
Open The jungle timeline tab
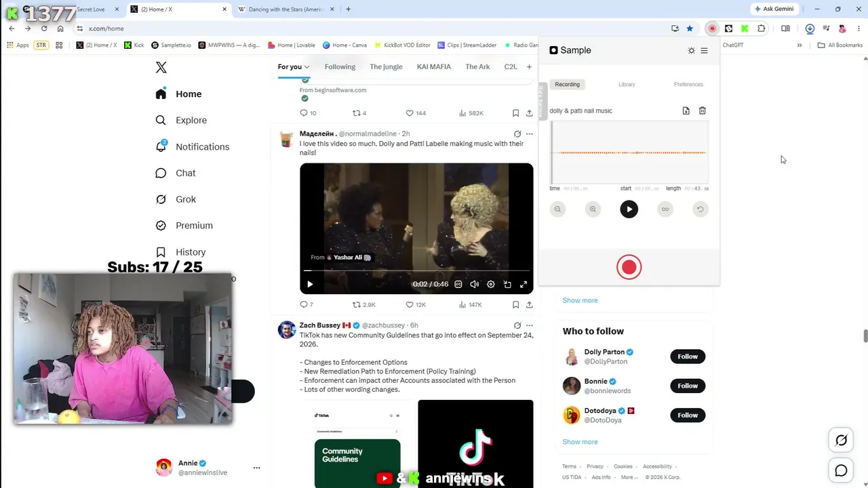pos(386,66)
